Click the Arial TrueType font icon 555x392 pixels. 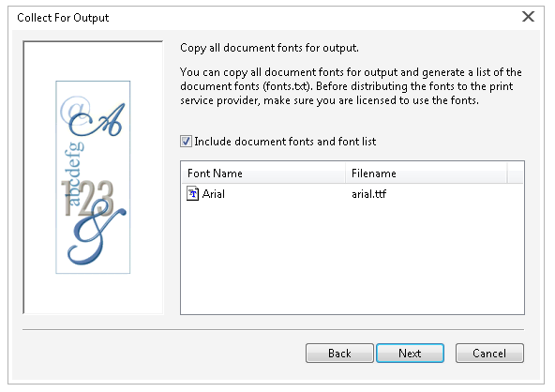pos(192,194)
